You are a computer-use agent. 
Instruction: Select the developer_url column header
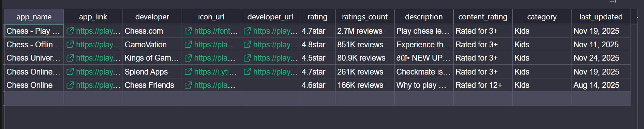point(270,17)
